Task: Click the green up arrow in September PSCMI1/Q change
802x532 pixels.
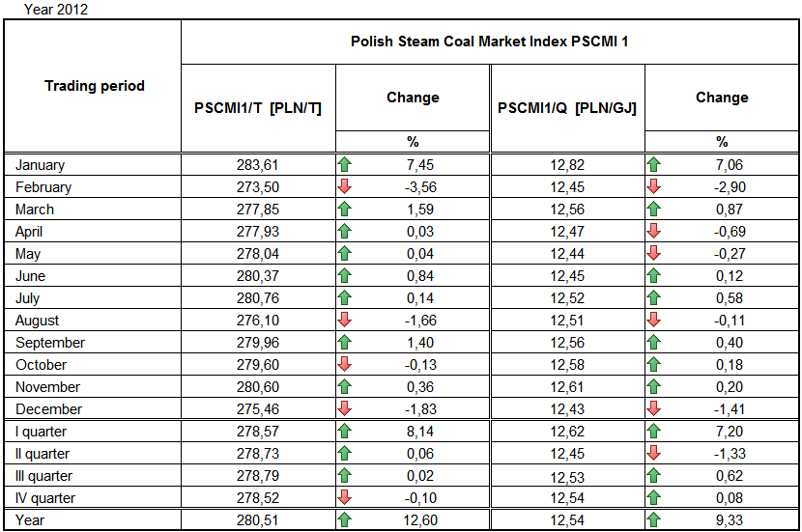Action: [x=654, y=343]
